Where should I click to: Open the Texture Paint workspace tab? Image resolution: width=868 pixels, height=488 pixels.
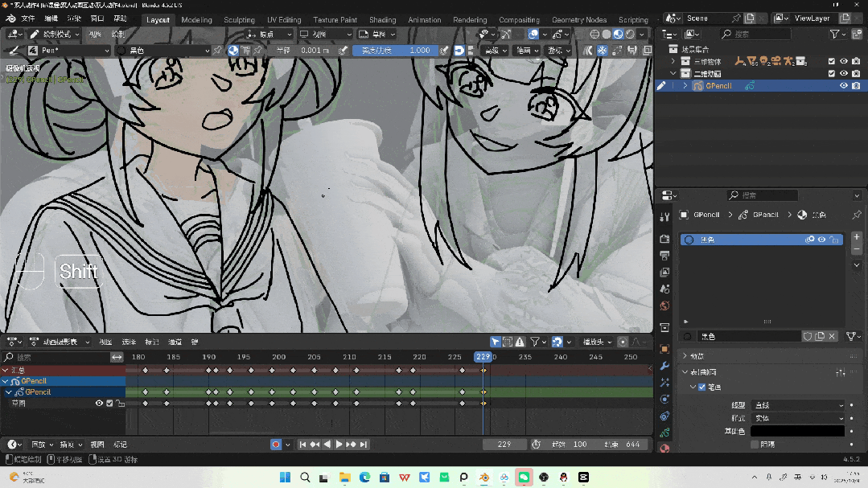(x=335, y=20)
